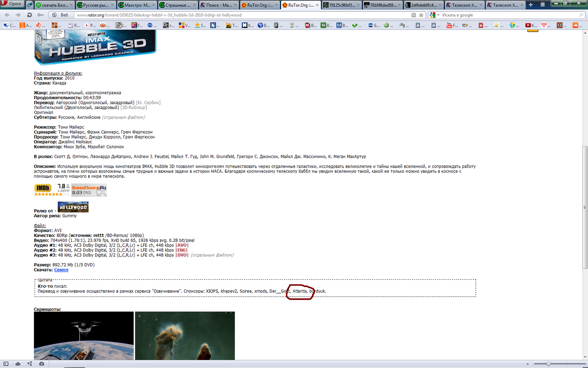The height and width of the screenshot is (368, 588).
Task: Click the IMDb rating badge
Action: pyautogui.click(x=52, y=190)
